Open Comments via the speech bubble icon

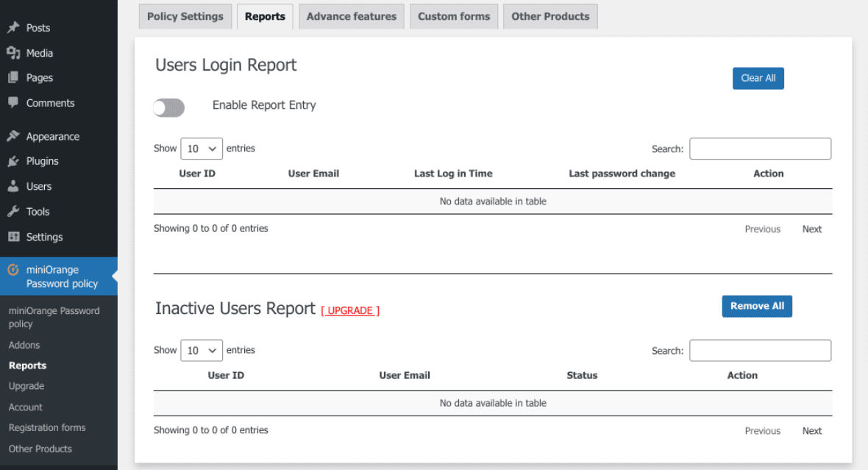(x=13, y=102)
